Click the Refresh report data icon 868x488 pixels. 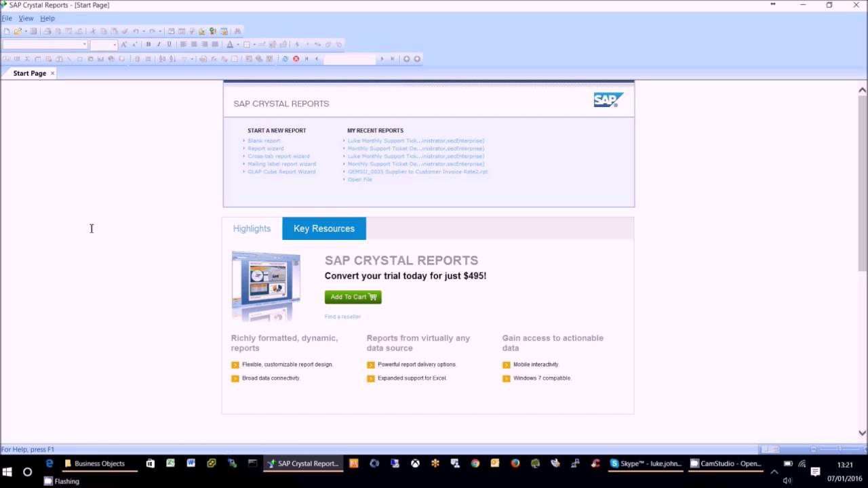click(285, 59)
